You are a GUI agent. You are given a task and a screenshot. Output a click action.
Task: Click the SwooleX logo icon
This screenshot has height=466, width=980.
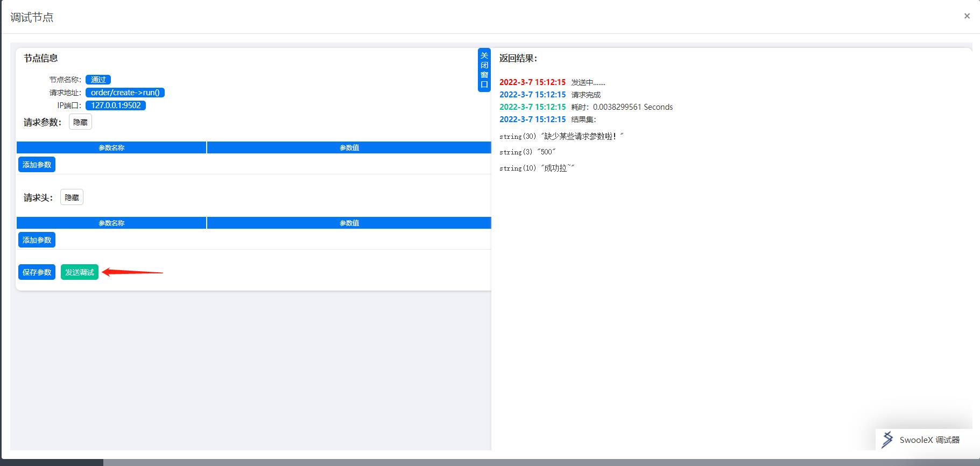887,440
